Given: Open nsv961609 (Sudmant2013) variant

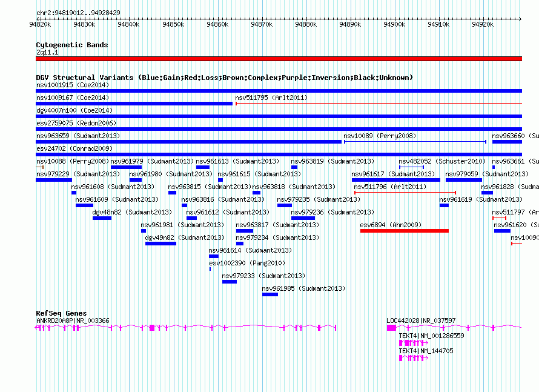Looking at the screenshot, I should (117, 199).
